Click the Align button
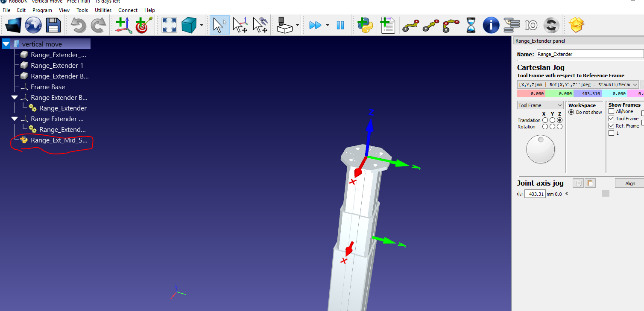 (x=630, y=183)
